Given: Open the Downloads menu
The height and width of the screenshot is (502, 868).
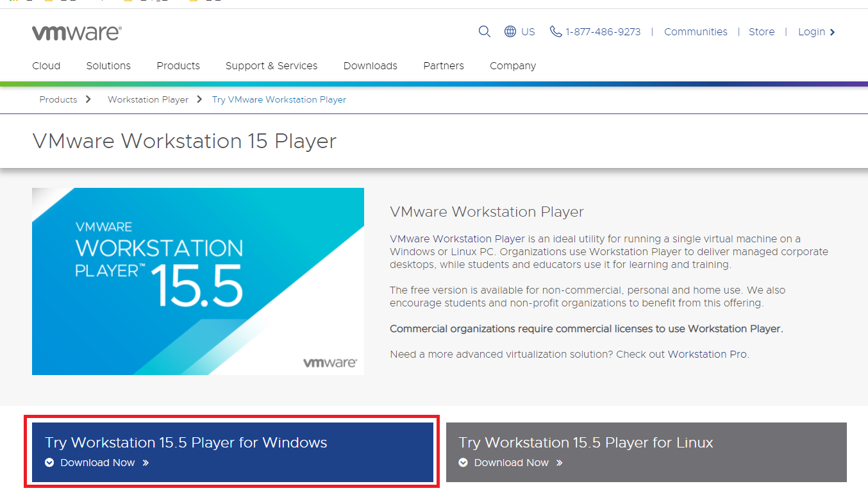Looking at the screenshot, I should click(x=371, y=65).
